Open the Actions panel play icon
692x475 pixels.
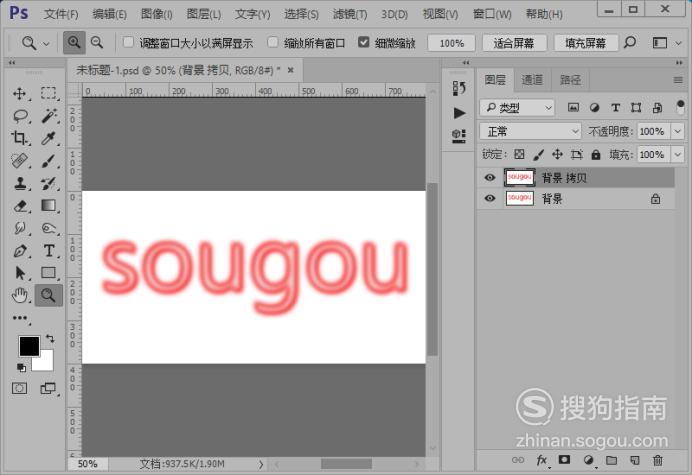459,113
